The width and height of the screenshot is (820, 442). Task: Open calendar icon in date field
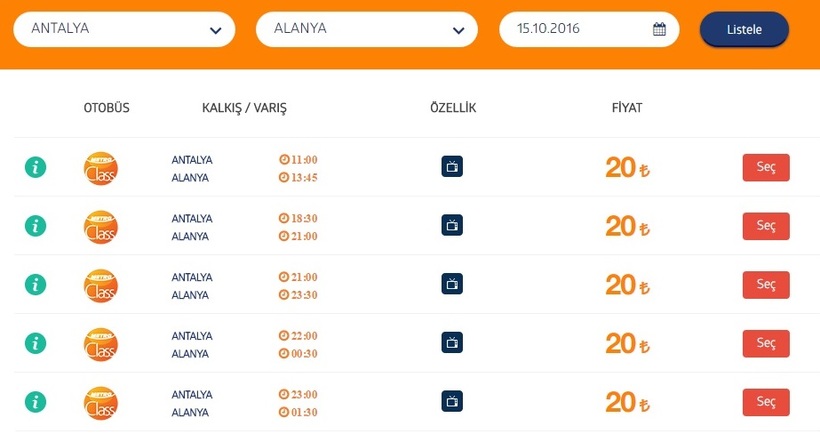click(659, 29)
